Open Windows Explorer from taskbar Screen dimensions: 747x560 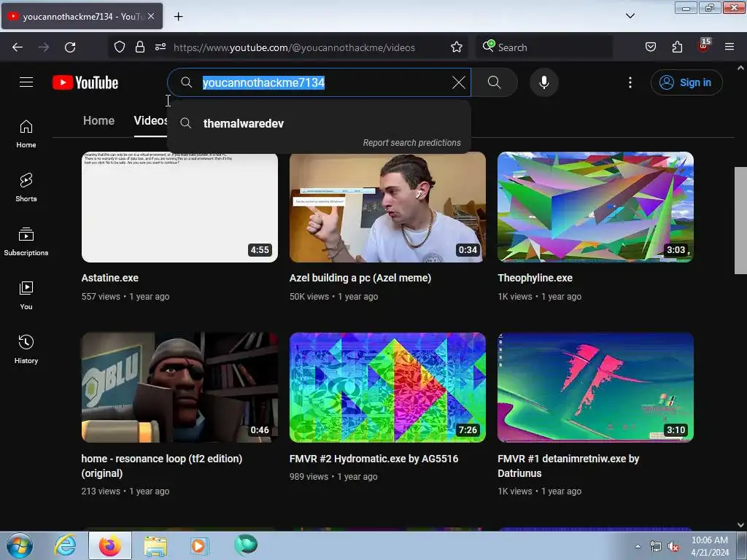tap(155, 546)
